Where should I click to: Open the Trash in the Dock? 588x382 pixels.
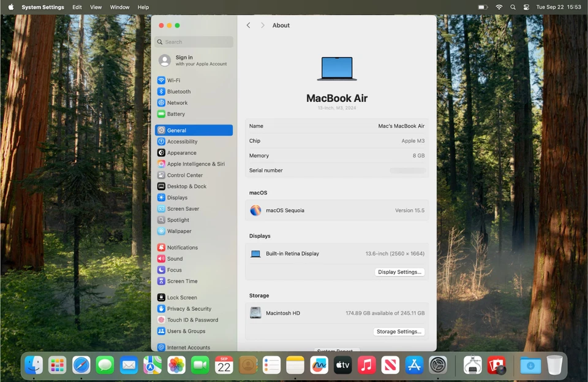point(554,365)
